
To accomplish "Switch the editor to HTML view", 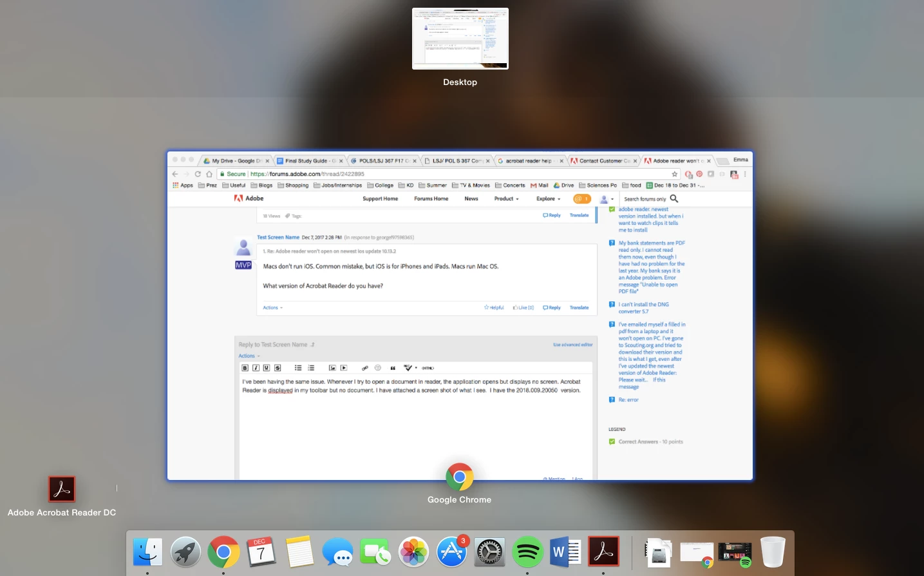I will [428, 368].
